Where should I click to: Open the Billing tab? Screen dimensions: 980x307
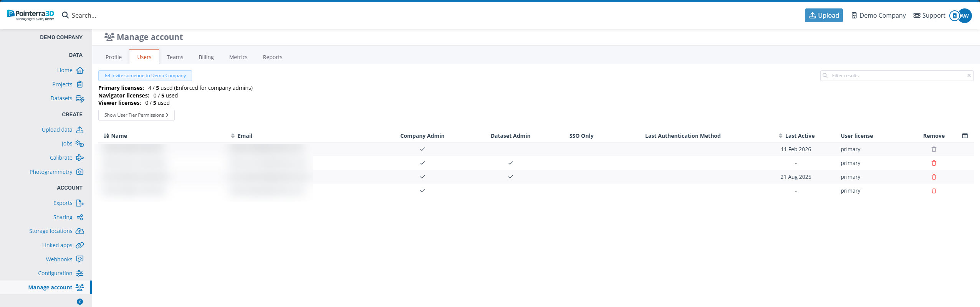point(206,57)
